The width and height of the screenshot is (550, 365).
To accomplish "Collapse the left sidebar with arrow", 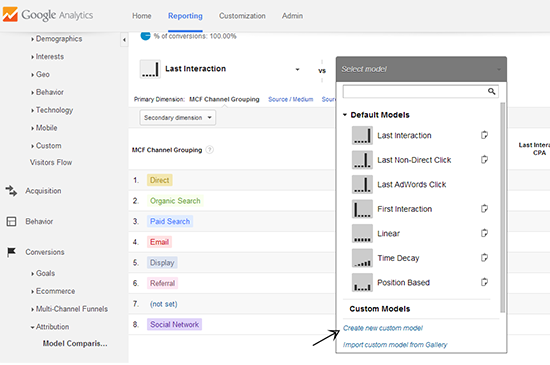I will click(124, 40).
